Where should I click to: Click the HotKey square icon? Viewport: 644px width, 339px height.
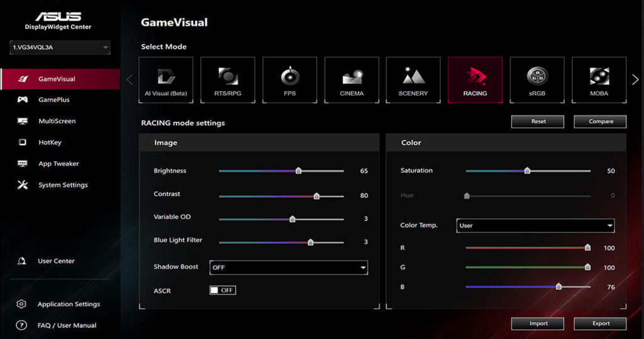pyautogui.click(x=23, y=142)
